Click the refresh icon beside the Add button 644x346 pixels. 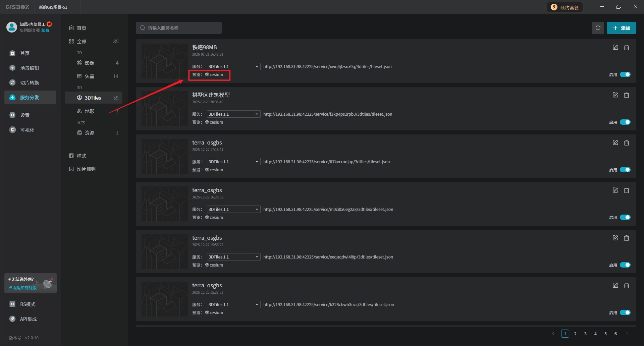tap(598, 28)
